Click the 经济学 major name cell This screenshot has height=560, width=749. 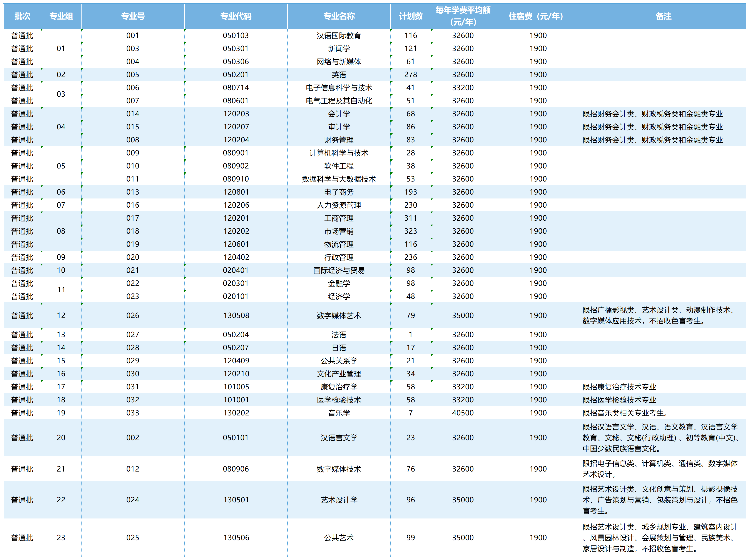tap(339, 296)
